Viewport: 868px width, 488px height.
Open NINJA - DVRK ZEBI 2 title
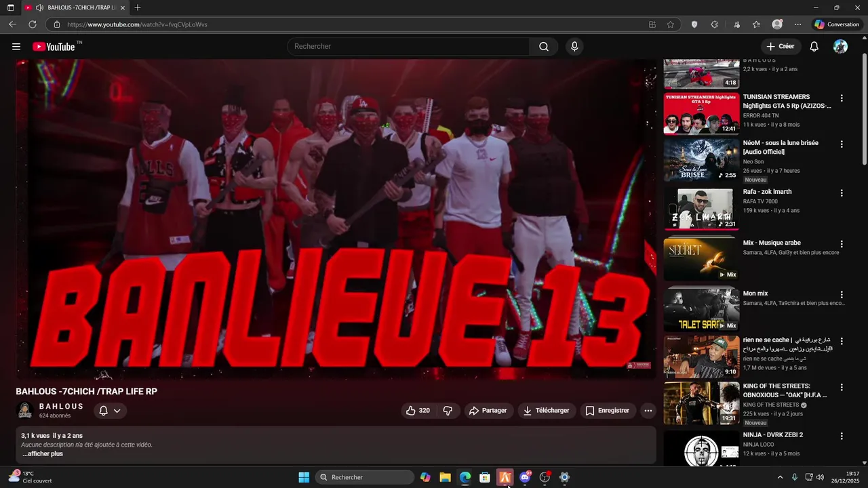[773, 435]
